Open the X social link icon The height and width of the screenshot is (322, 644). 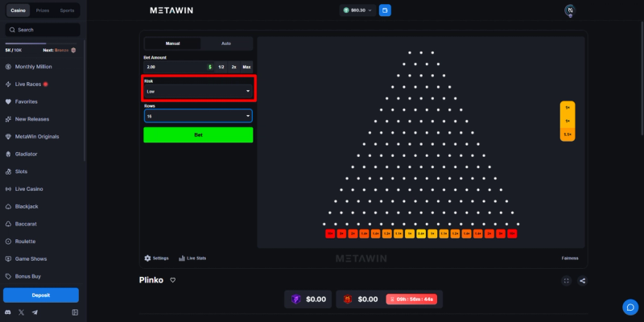click(22, 312)
